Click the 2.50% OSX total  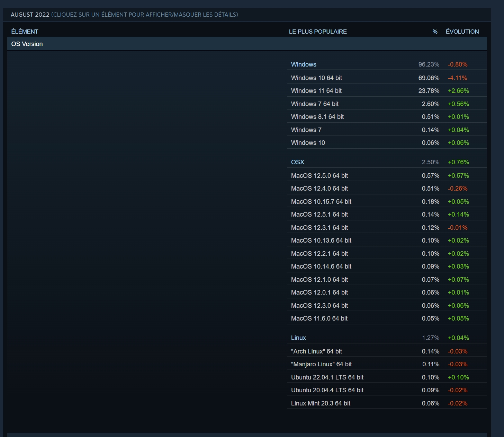(x=431, y=162)
